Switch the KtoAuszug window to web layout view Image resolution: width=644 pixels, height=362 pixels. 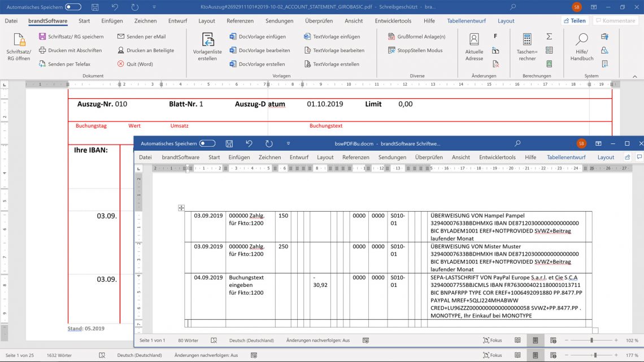(553, 355)
